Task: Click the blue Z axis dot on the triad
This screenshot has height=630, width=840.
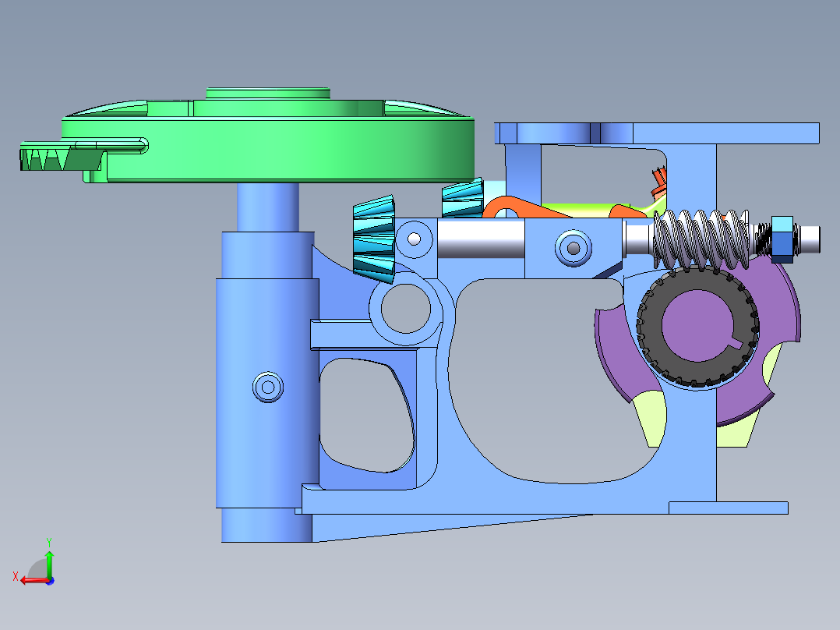Action: (51, 581)
